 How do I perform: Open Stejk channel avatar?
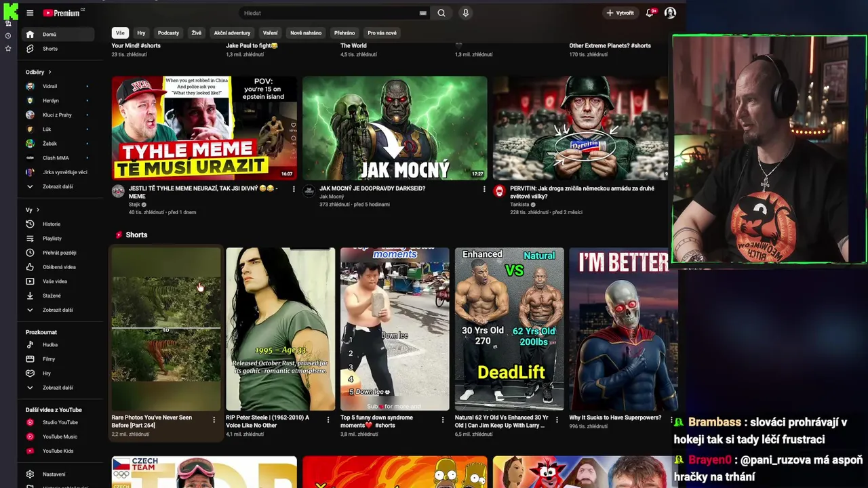tap(118, 191)
